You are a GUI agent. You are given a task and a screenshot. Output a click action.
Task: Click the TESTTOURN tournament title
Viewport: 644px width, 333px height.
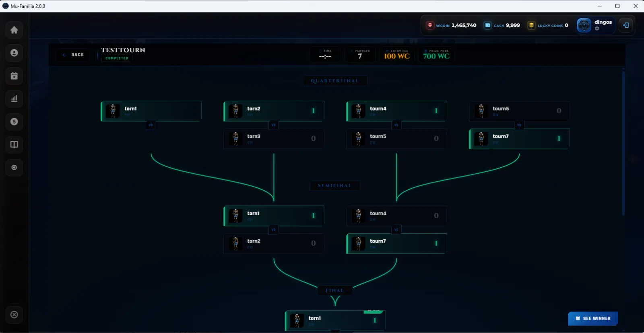click(123, 50)
